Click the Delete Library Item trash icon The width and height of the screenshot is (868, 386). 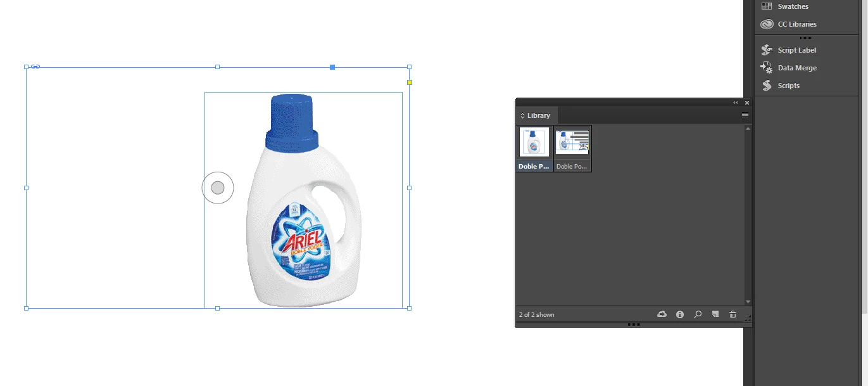coord(733,314)
